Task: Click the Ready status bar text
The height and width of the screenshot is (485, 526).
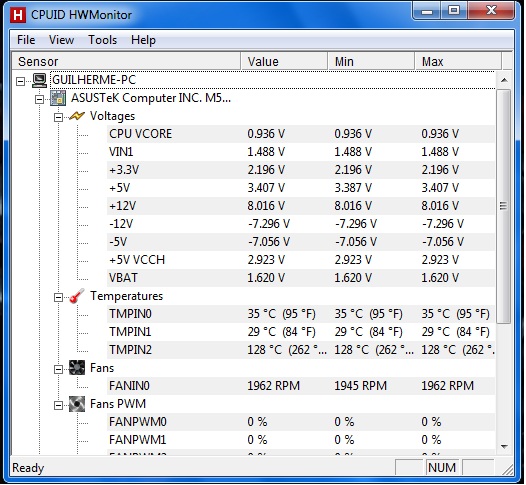Action: (28, 468)
